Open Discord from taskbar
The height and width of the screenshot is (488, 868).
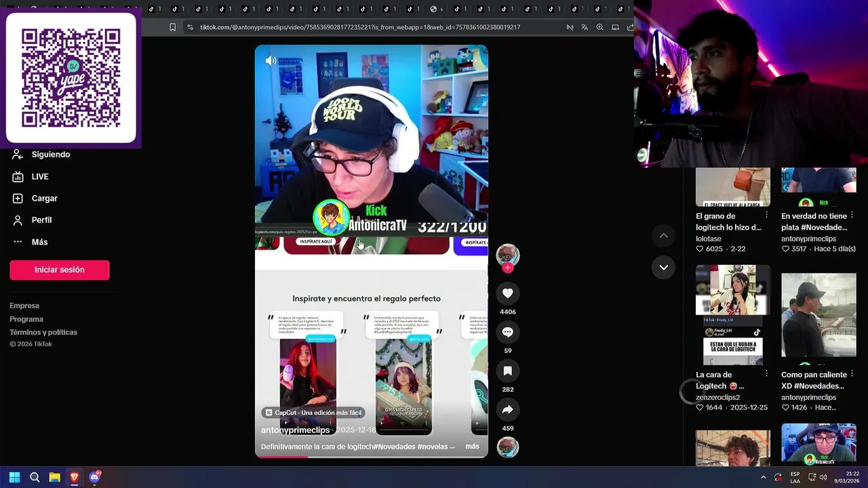coord(95,477)
